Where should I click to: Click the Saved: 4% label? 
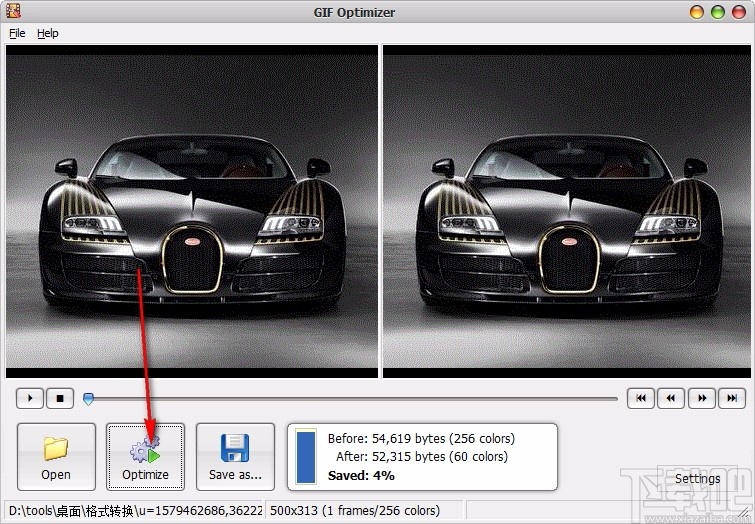pos(361,475)
